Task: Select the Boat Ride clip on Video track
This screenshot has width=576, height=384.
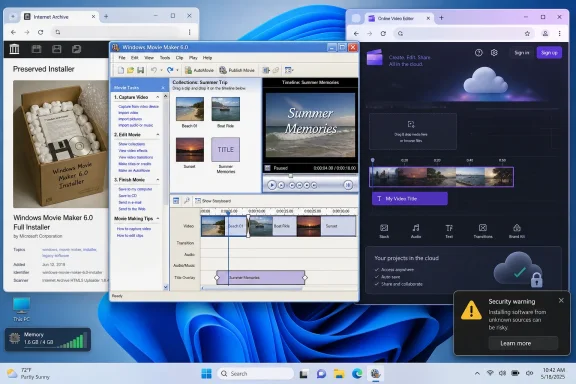Action: point(273,226)
